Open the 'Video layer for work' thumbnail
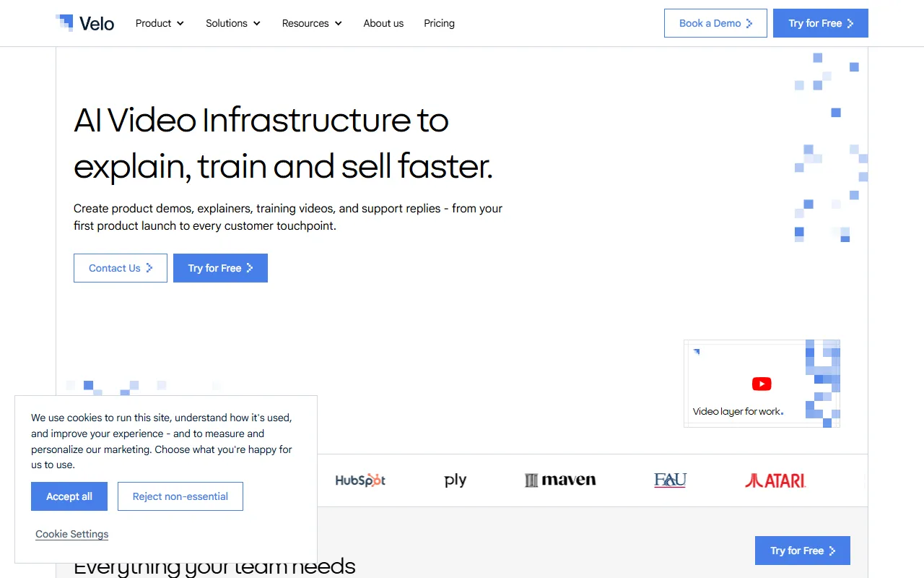 (x=762, y=384)
